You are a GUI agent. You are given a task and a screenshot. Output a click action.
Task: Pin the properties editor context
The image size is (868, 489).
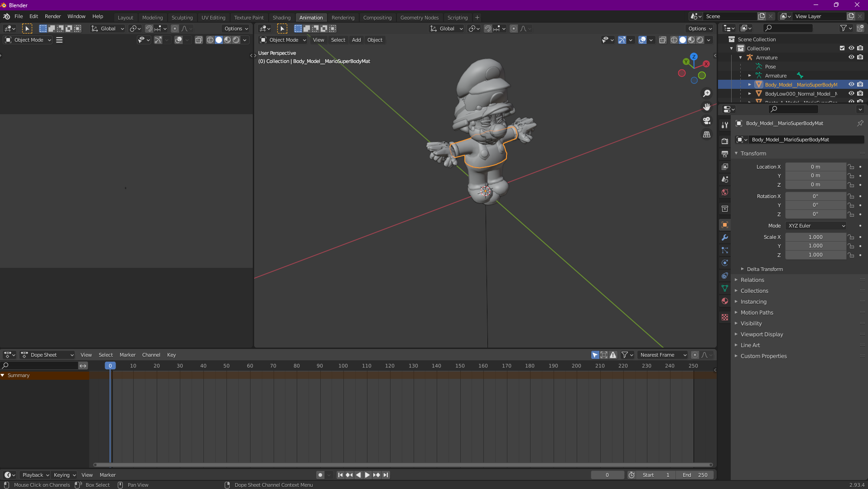pyautogui.click(x=860, y=123)
